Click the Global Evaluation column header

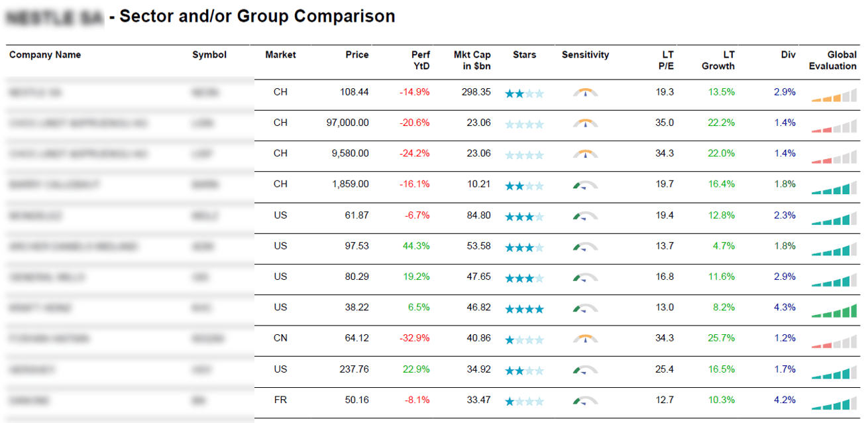tap(833, 60)
